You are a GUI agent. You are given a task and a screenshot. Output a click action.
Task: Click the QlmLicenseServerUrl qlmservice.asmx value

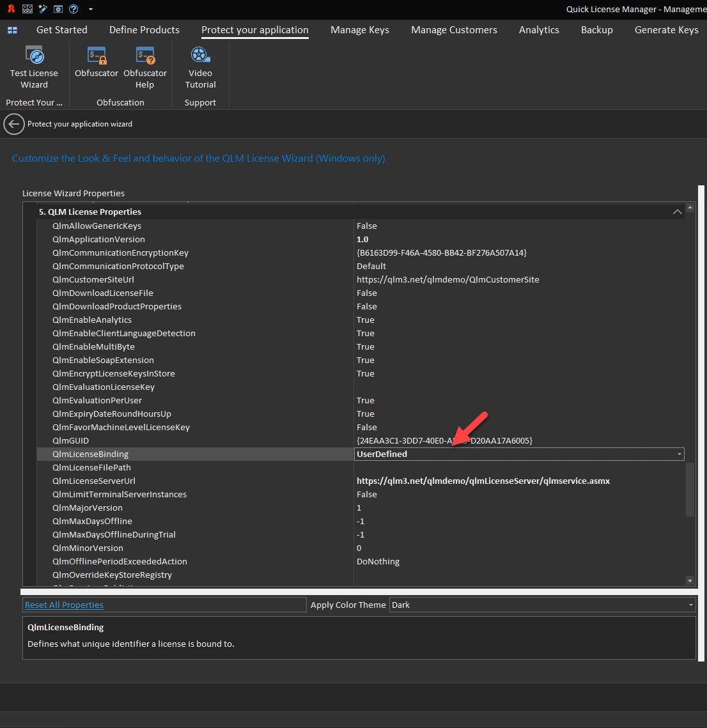pos(483,481)
